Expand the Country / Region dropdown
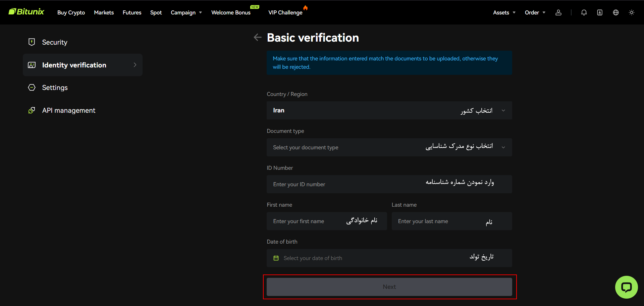 [389, 110]
